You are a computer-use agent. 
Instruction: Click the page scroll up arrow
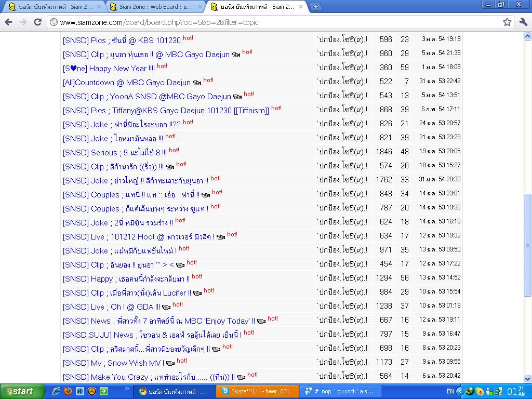(528, 36)
